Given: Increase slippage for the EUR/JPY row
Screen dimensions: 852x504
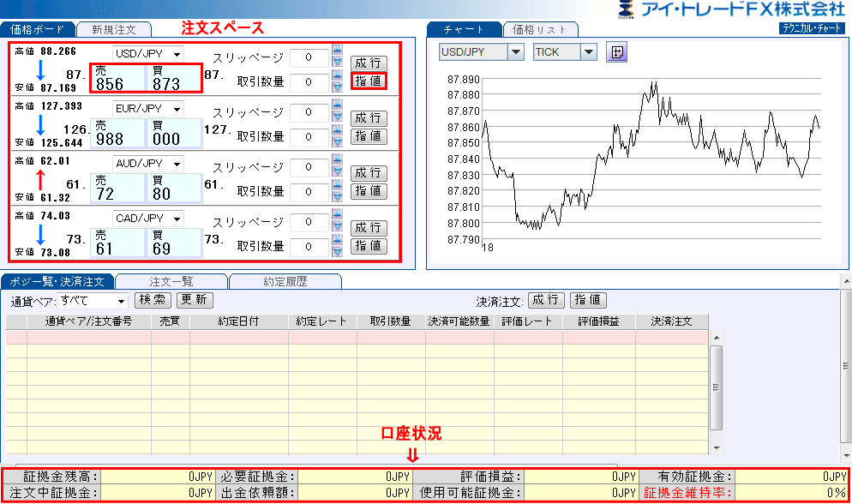Looking at the screenshot, I should [x=338, y=104].
